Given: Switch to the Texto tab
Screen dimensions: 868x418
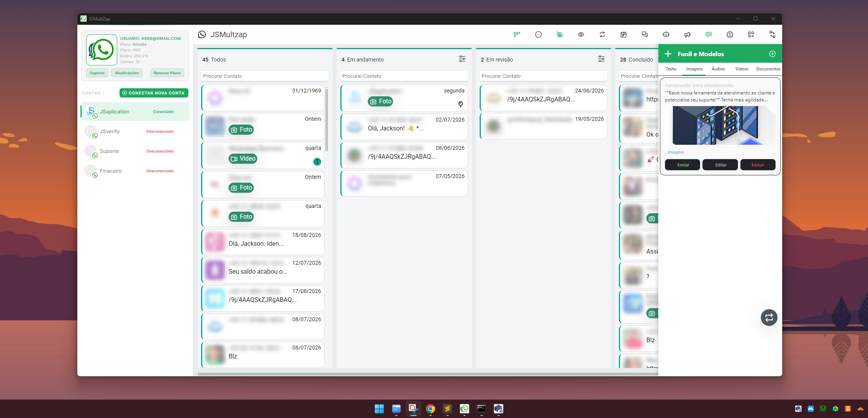Looking at the screenshot, I should point(671,69).
